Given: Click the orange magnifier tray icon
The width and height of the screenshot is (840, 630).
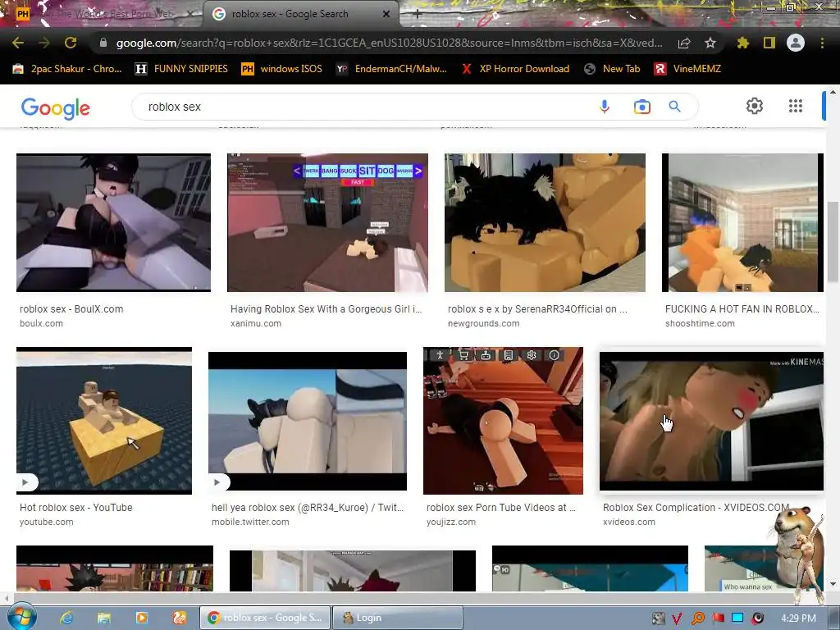Looking at the screenshot, I should point(698,619).
